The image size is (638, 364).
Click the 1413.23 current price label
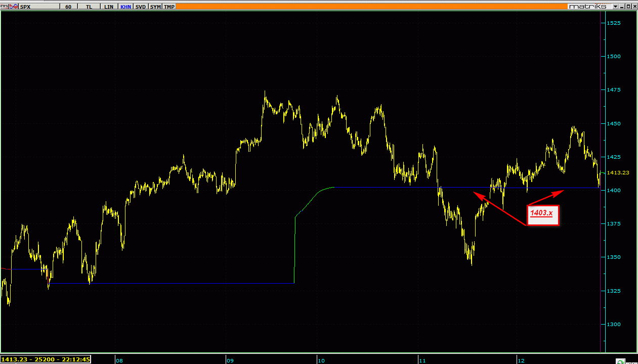pos(618,173)
